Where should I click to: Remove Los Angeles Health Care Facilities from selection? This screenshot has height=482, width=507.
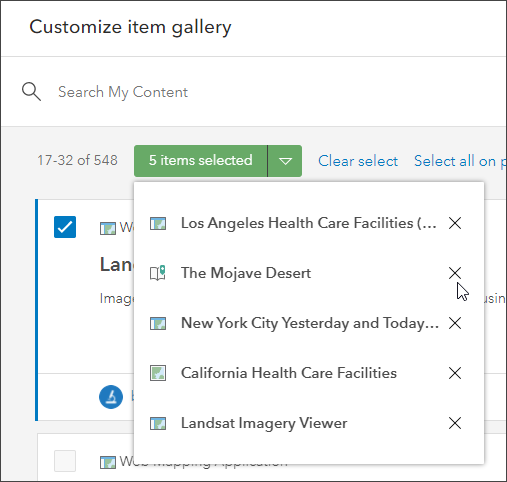point(455,223)
